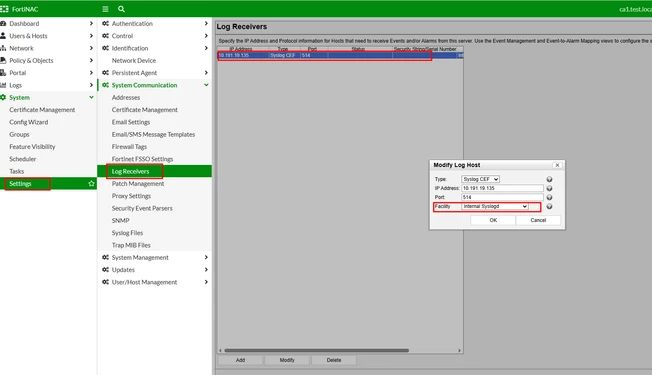The height and width of the screenshot is (375, 652).
Task: Click the gears icon beside User/Host Management
Action: 106,282
